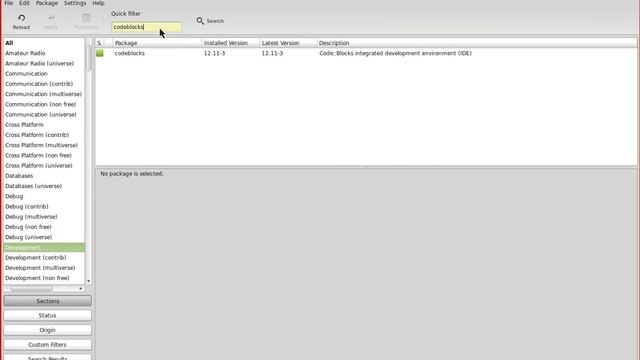Click sections list vertical scrollbar thumb
This screenshot has width=640, height=360.
[x=89, y=58]
